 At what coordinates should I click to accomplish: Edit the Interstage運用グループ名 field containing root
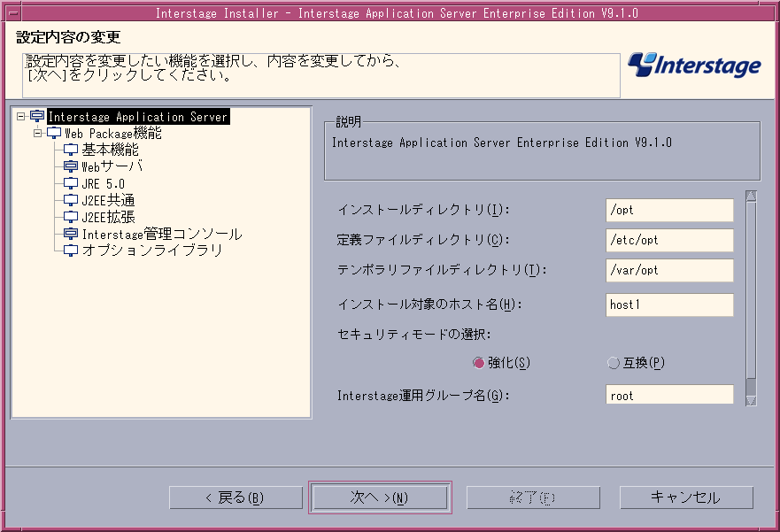[x=669, y=395]
